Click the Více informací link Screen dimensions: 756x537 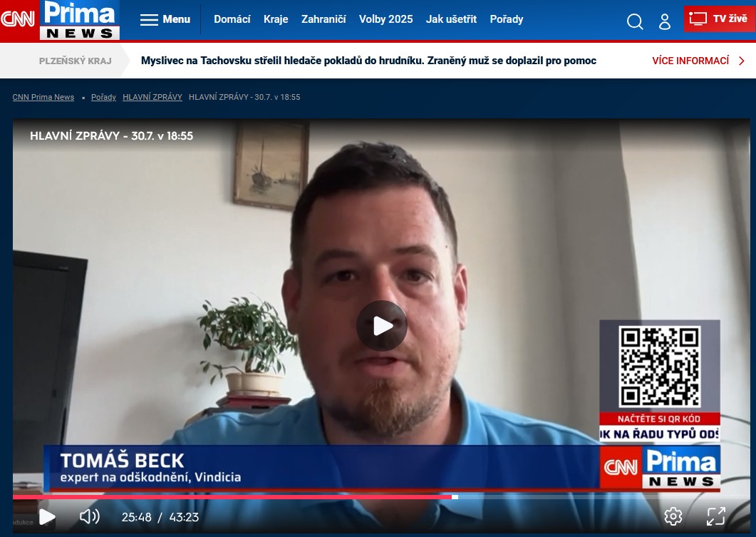click(698, 61)
